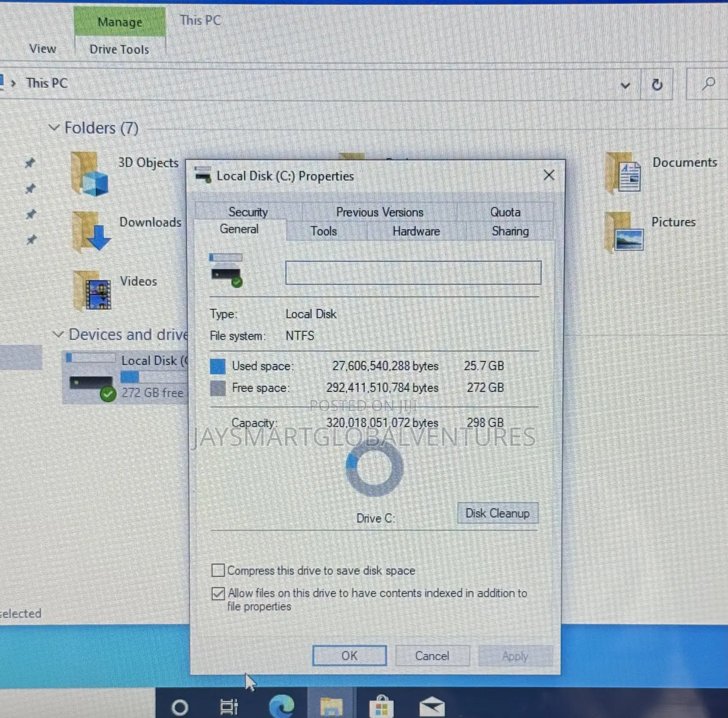Switch to the Security tab
This screenshot has width=728, height=718.
click(248, 212)
